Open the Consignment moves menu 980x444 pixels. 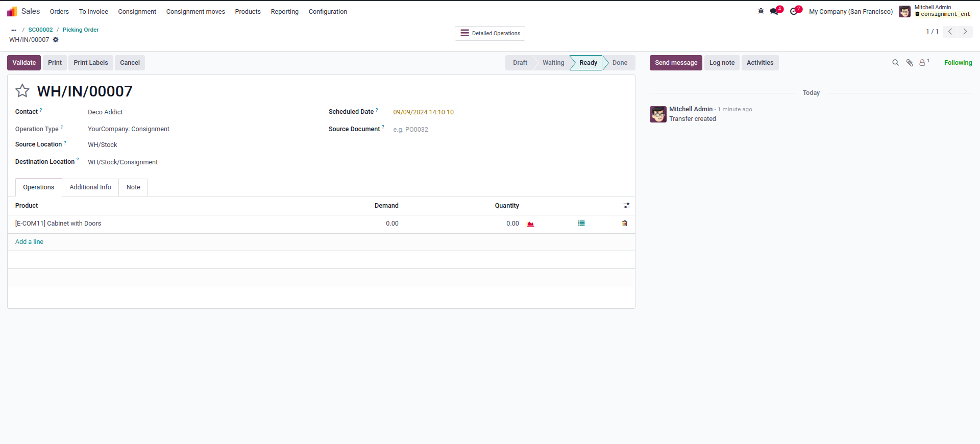pos(195,12)
